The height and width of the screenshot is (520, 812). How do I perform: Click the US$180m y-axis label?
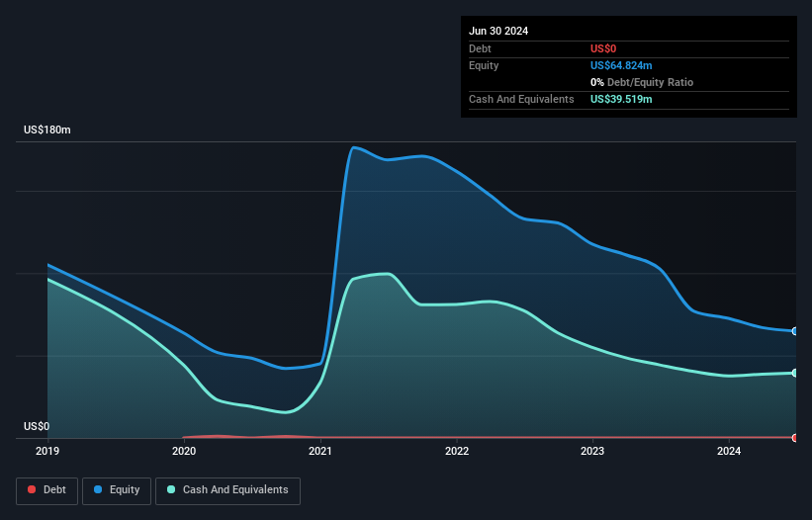(x=47, y=130)
